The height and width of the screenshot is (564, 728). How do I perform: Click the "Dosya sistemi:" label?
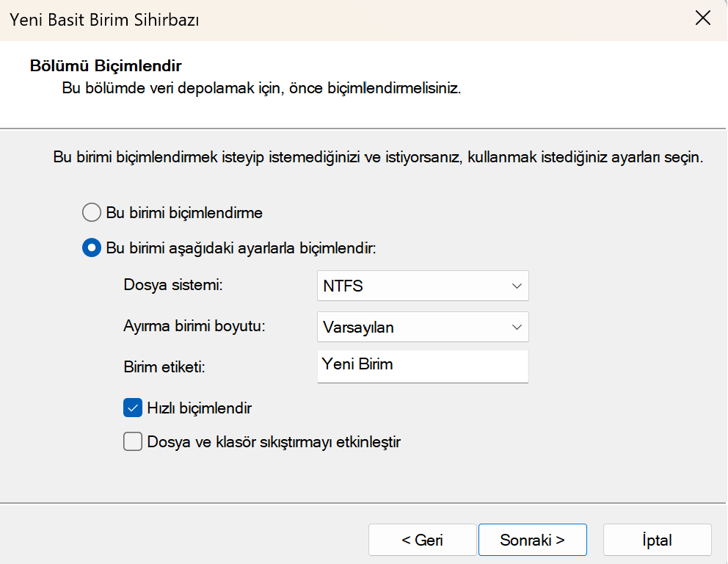(172, 285)
